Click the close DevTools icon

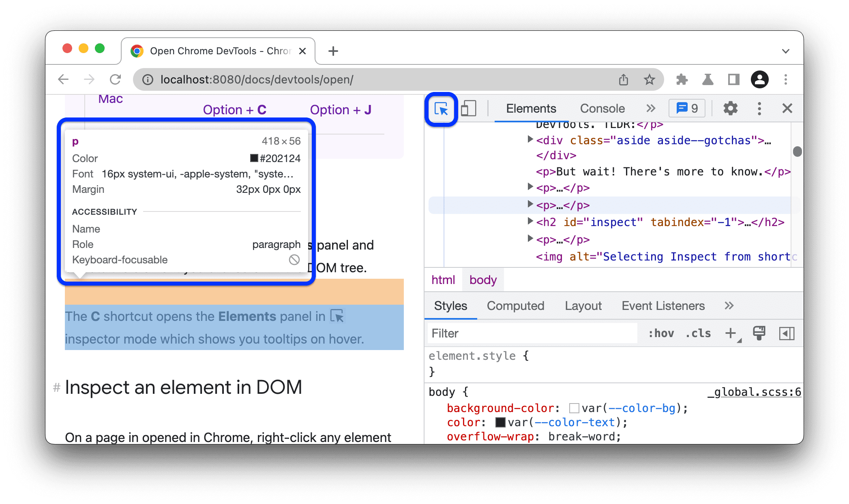[x=787, y=109]
